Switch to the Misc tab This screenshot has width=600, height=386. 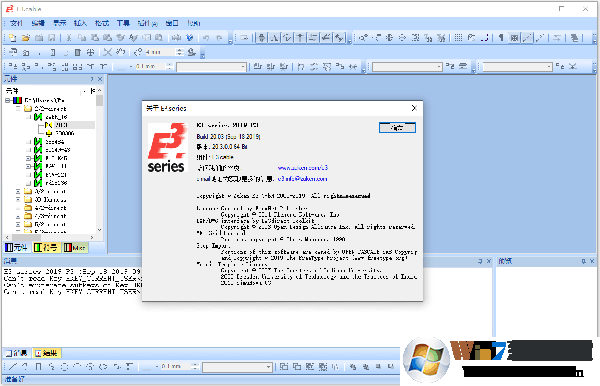click(x=75, y=248)
